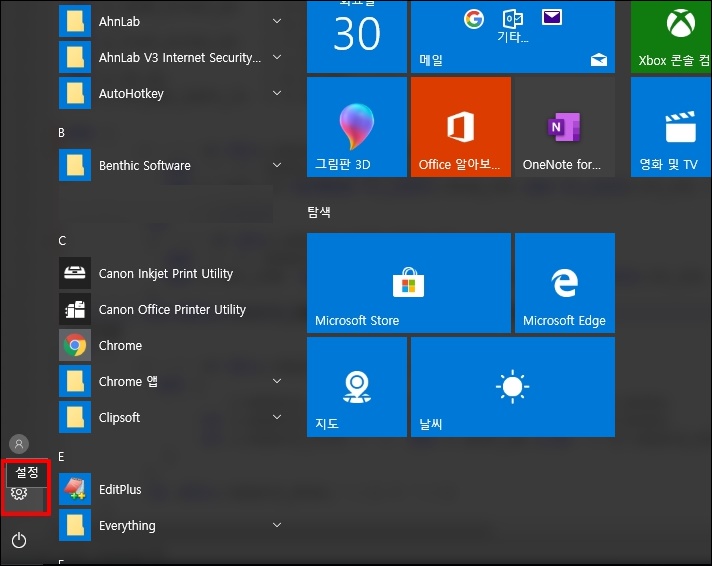Open the 영화 및 TV tile
This screenshot has width=712, height=566.
671,127
